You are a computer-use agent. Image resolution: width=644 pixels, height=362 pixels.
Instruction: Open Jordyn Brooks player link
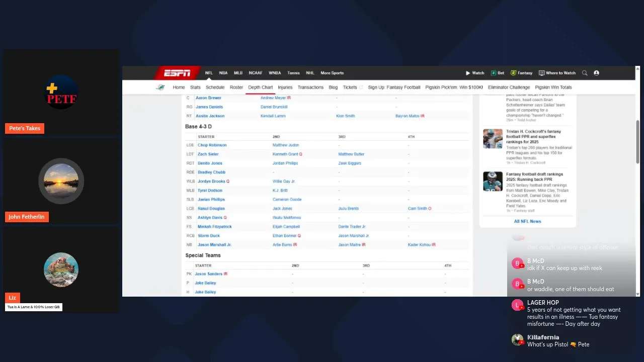pos(211,182)
